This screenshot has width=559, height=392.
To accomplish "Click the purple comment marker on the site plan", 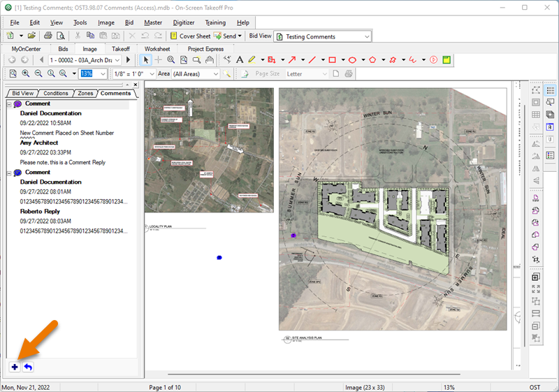I will point(293,235).
